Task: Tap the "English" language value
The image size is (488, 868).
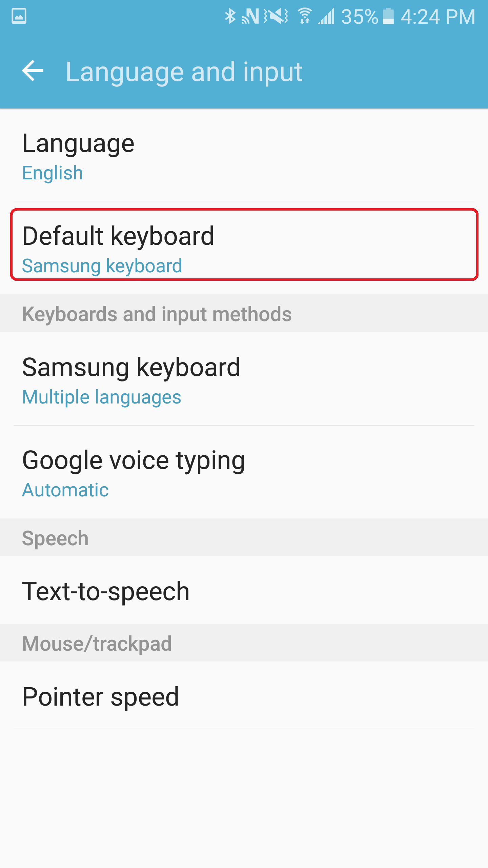Action: point(53,173)
